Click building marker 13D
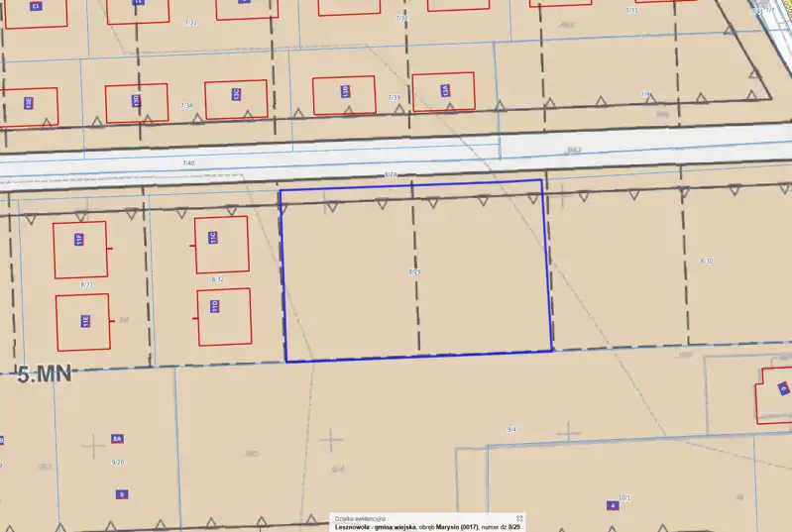Viewport: 792px width, 532px height. pyautogui.click(x=136, y=101)
